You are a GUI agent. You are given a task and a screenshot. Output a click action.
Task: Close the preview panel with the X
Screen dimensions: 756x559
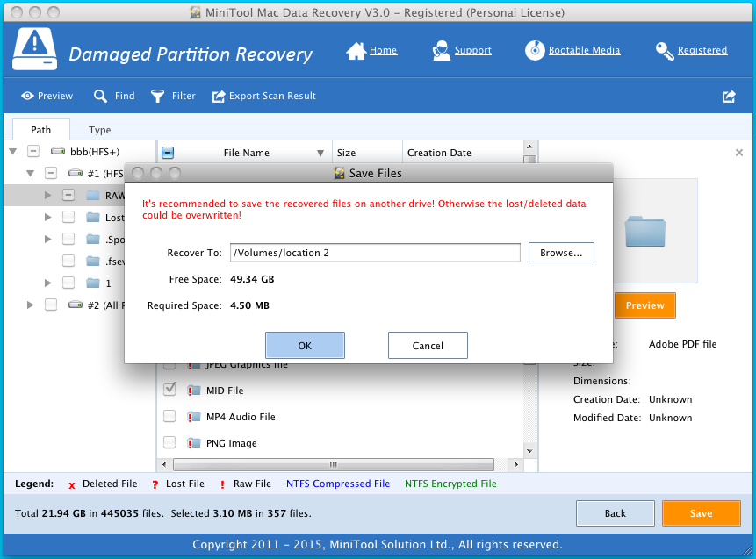739,153
